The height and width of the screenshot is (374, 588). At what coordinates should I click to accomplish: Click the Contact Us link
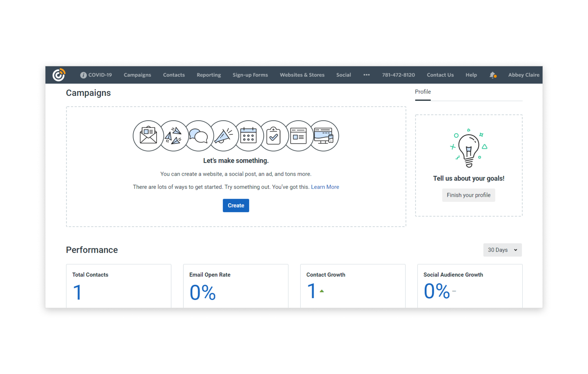point(440,75)
